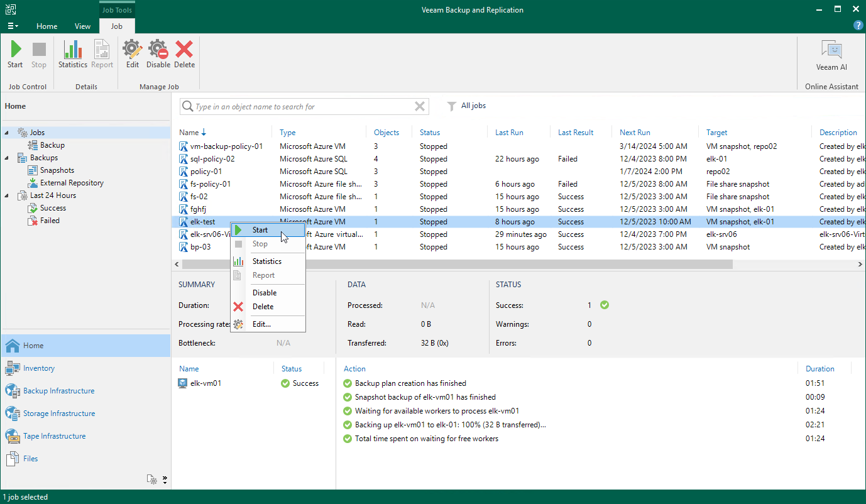
Task: Select the External Repository tree item
Action: pyautogui.click(x=72, y=183)
